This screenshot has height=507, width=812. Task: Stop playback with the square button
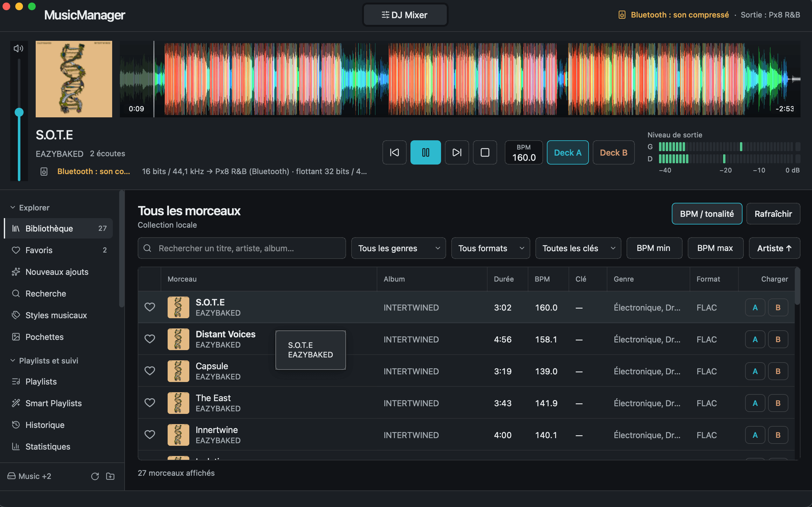[485, 152]
